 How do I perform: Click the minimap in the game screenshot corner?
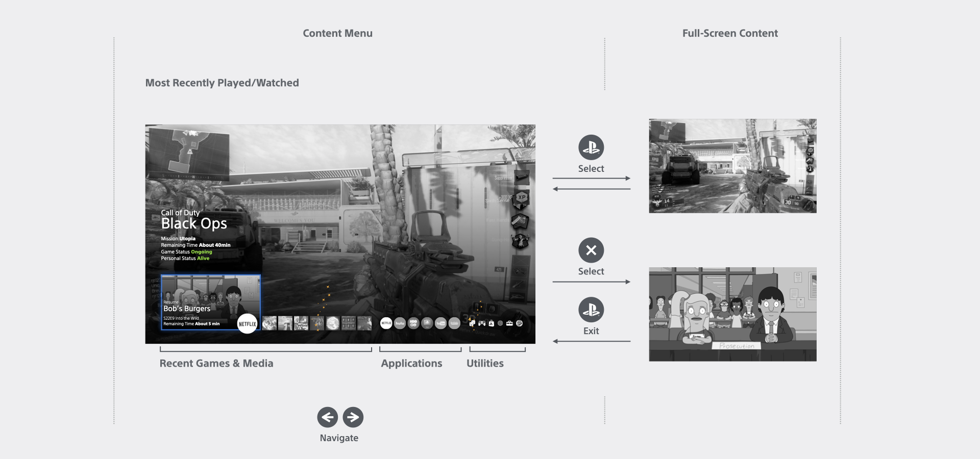coord(188,155)
